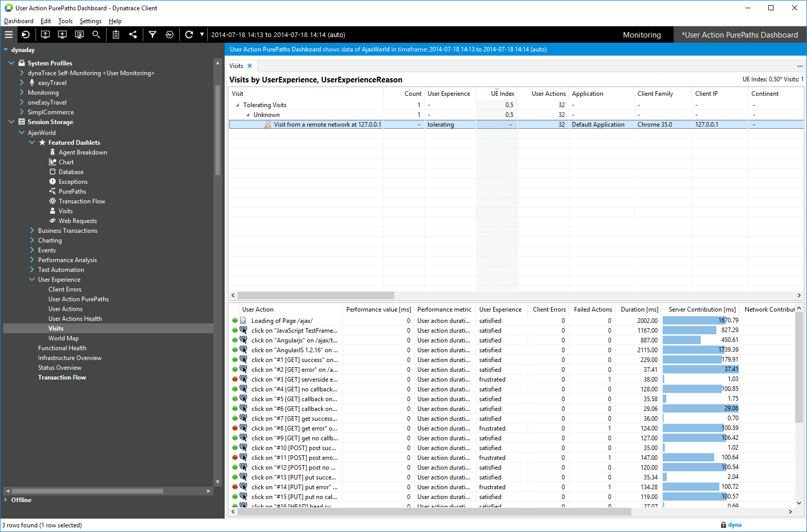Click the refresh icon in toolbar

(189, 35)
